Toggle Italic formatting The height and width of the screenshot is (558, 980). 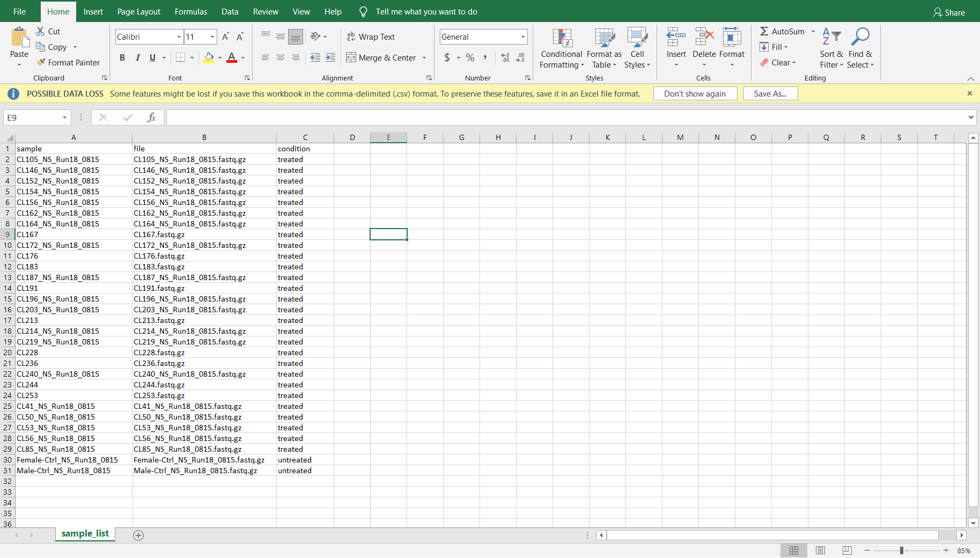(137, 57)
